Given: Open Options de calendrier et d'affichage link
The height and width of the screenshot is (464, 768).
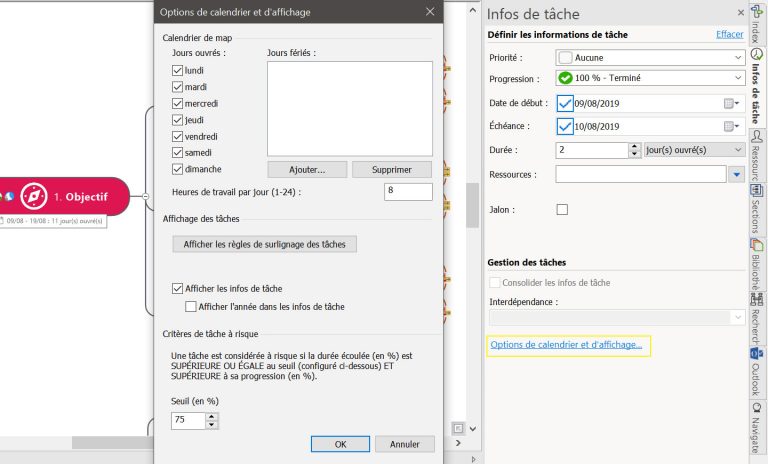Looking at the screenshot, I should click(566, 346).
